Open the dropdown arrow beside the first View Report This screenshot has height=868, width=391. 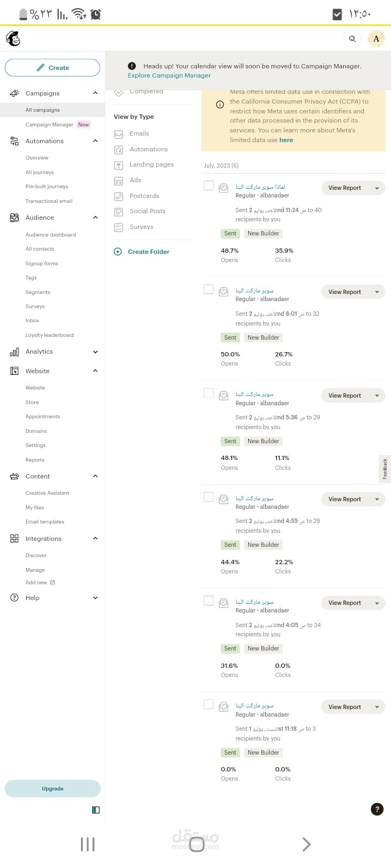tap(377, 188)
